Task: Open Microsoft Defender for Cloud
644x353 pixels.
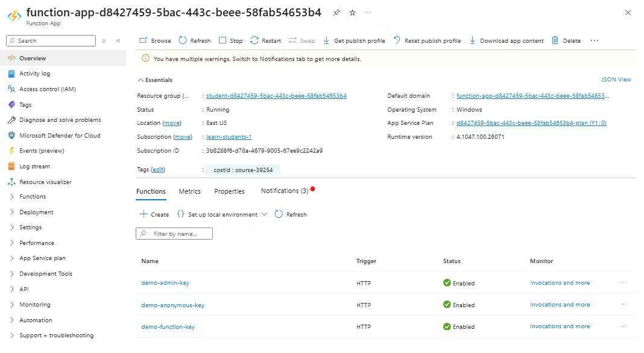Action: pos(59,136)
